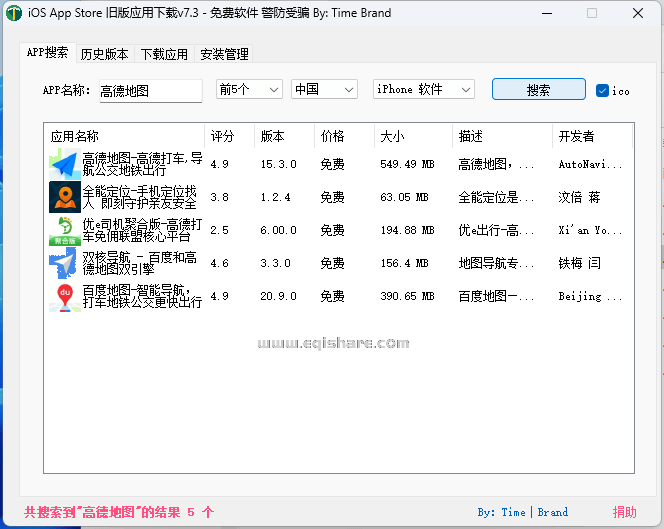The height and width of the screenshot is (529, 664).
Task: Click the 双核导航 app icon
Action: pos(65,263)
